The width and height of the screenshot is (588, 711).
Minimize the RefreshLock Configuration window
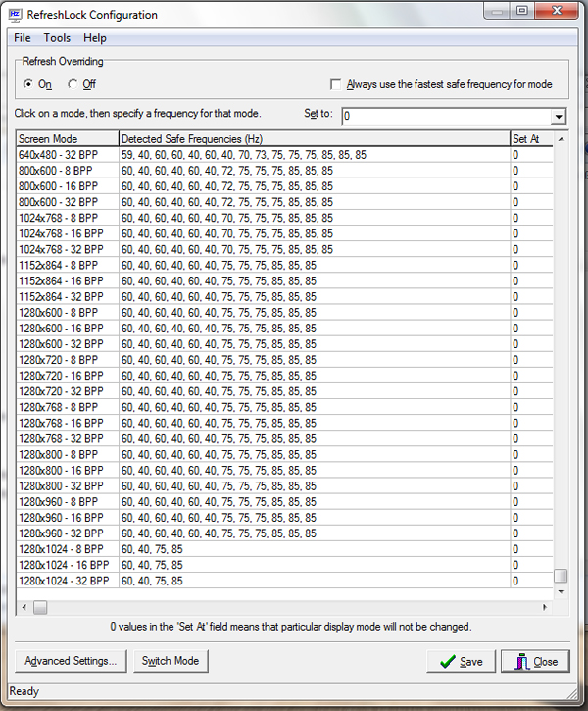click(497, 11)
